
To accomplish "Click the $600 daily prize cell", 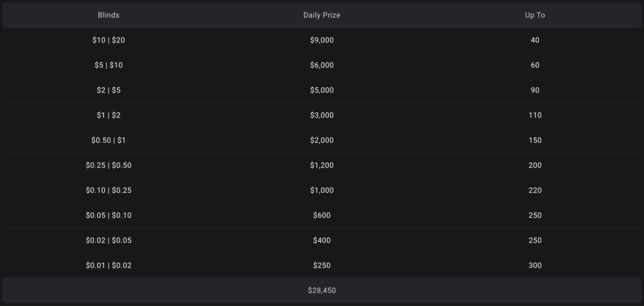I will point(321,216).
